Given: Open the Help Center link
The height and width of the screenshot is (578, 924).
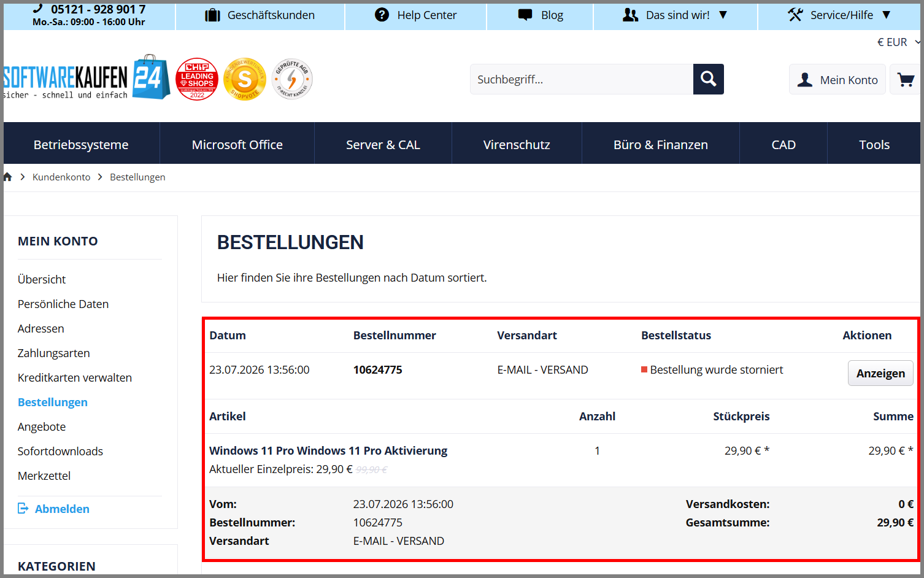Looking at the screenshot, I should click(427, 15).
